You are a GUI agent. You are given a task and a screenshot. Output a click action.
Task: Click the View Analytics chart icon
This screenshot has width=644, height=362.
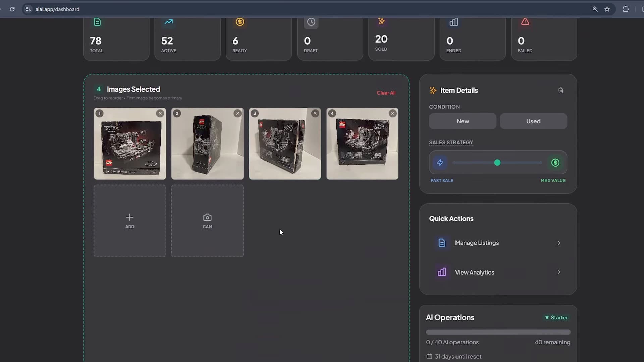click(442, 272)
